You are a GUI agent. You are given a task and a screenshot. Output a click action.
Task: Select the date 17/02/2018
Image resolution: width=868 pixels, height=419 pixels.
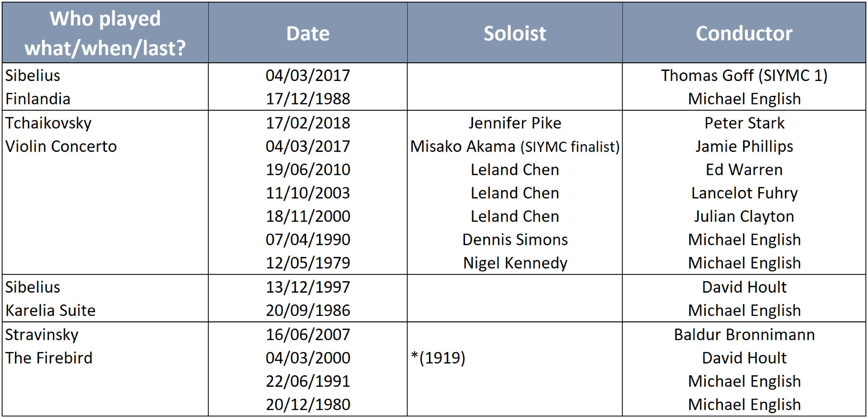click(308, 123)
